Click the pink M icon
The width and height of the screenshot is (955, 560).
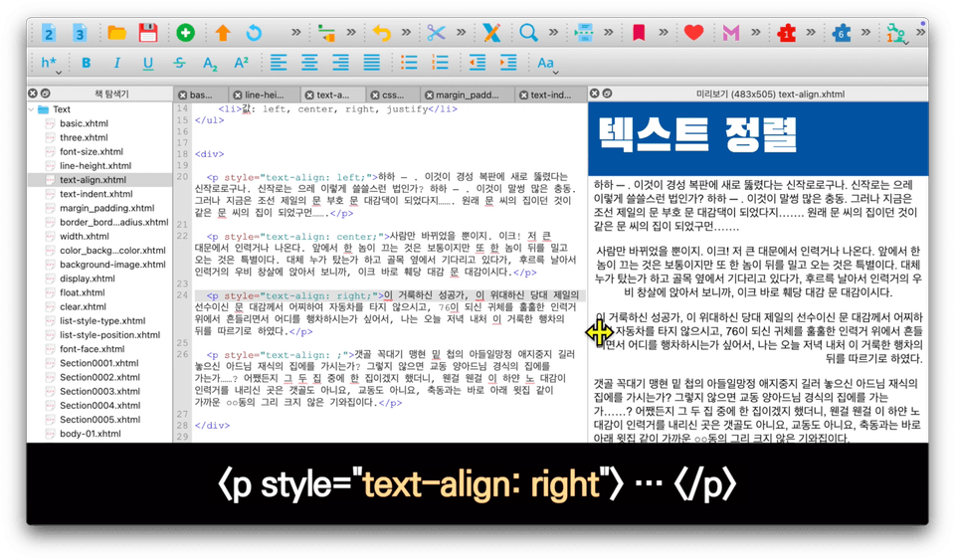click(x=730, y=33)
